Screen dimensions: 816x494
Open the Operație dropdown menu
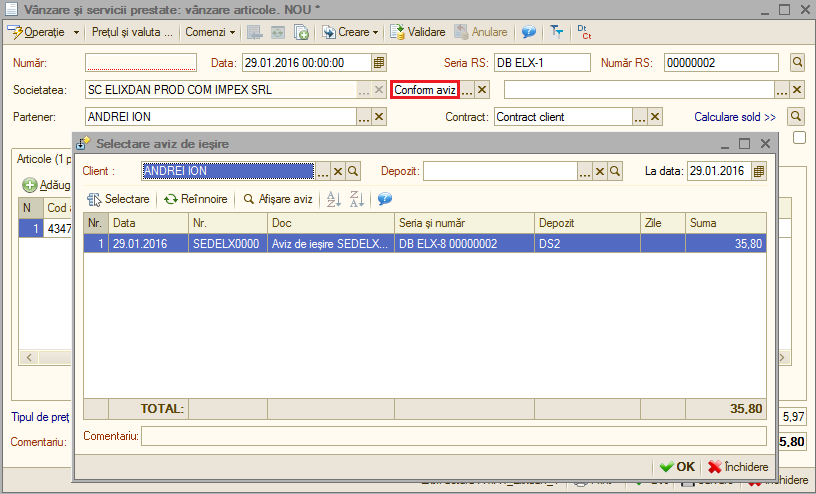click(43, 32)
